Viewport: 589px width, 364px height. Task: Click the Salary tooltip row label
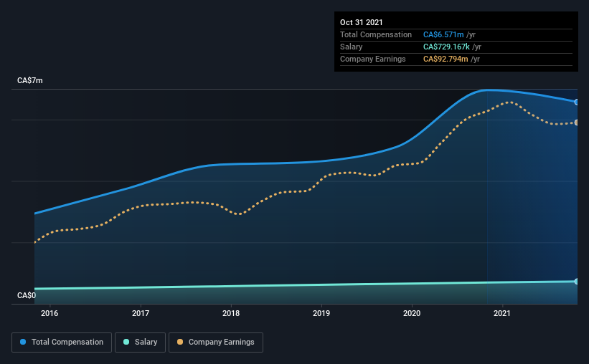point(352,47)
